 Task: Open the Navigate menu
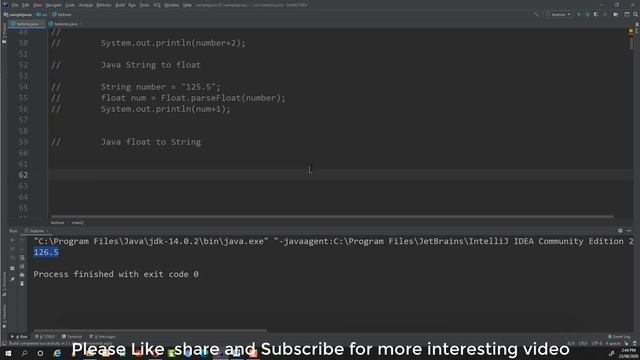coord(53,5)
